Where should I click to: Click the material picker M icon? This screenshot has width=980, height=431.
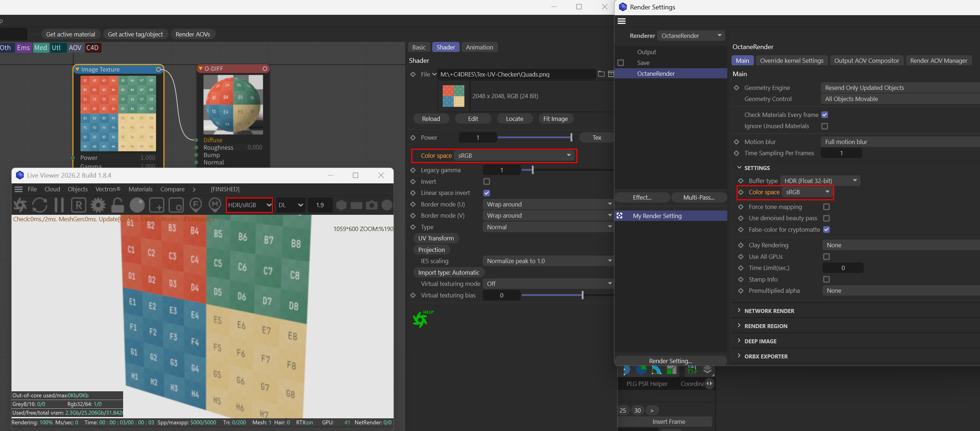pyautogui.click(x=215, y=205)
